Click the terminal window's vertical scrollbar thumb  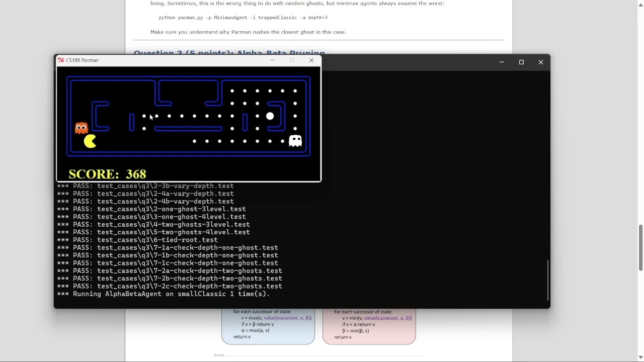pos(548,280)
